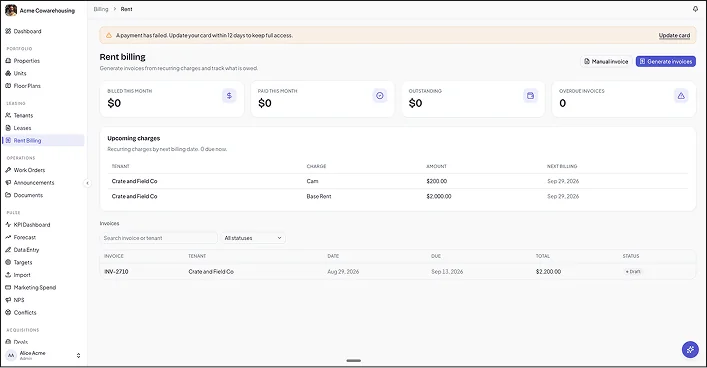Viewport: 707px width, 368px height.
Task: Click the warning icon in payment failed banner
Action: pos(109,35)
